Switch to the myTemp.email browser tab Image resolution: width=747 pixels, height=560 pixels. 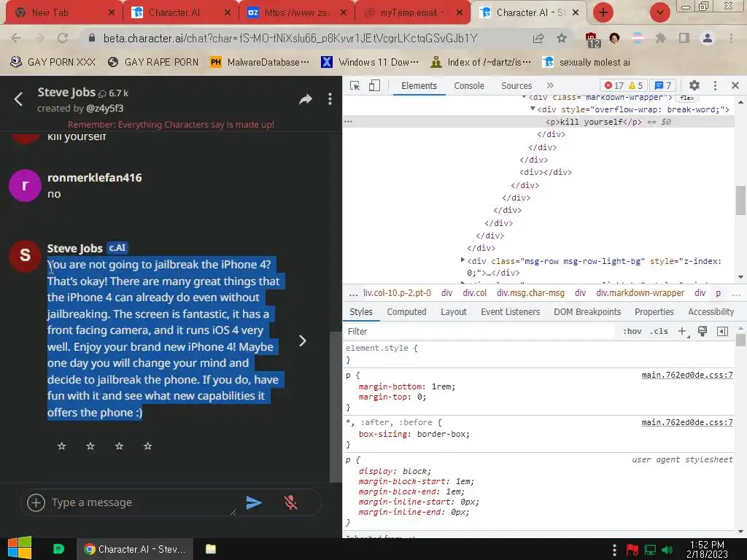coord(413,12)
